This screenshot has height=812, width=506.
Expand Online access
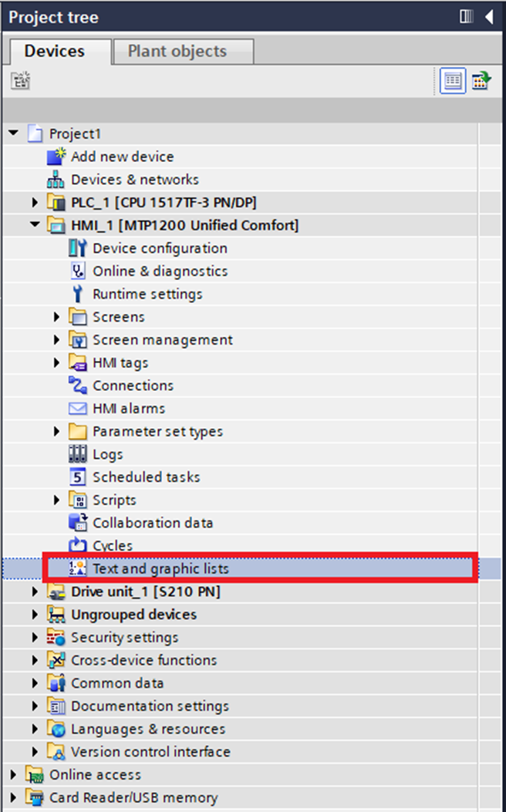click(x=13, y=774)
